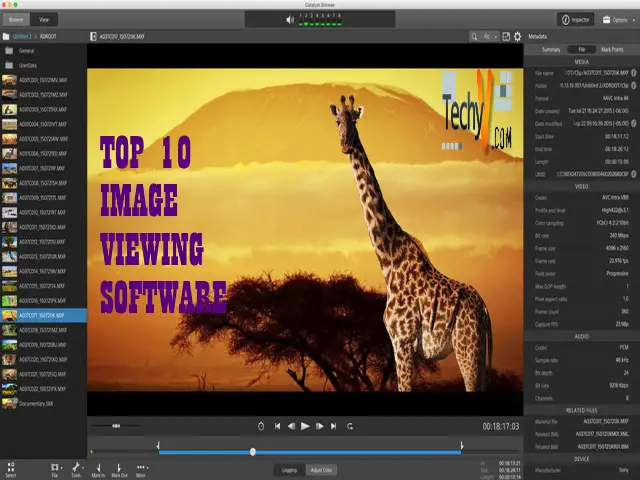Click the Mark In tool
This screenshot has height=480, width=640.
pos(98,468)
